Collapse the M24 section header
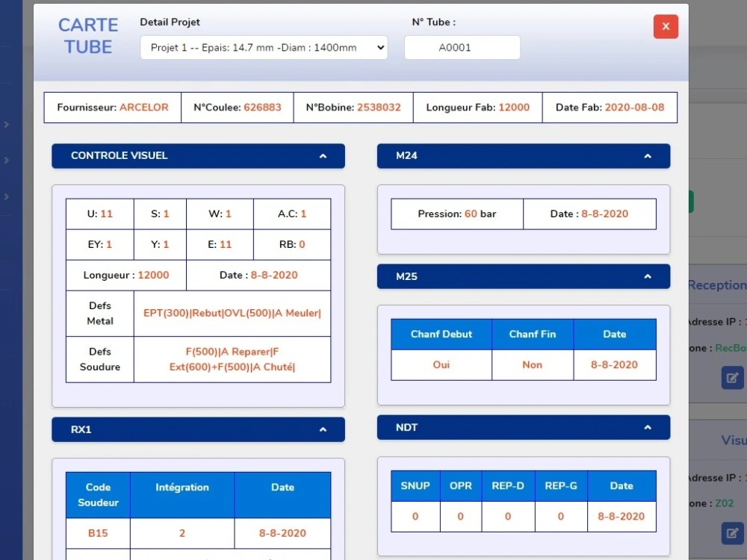The image size is (747, 560). tap(524, 156)
